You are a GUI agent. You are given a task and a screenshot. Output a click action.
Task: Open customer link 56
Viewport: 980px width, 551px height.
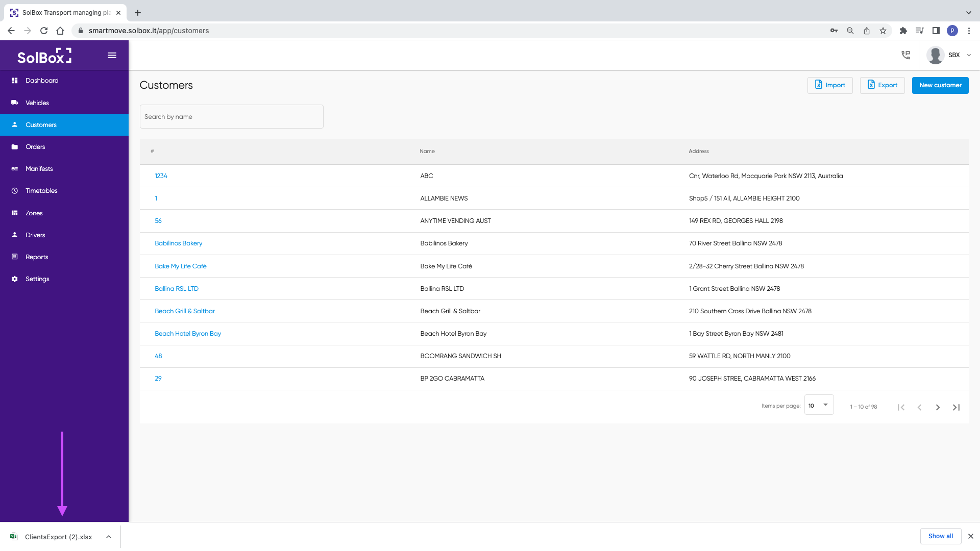(158, 221)
